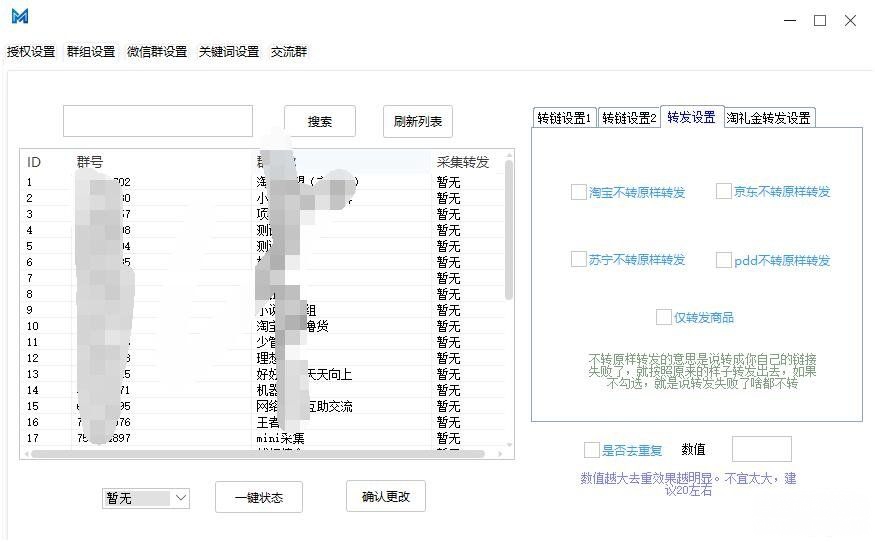
Task: Click the 确认更改 button
Action: tap(386, 496)
